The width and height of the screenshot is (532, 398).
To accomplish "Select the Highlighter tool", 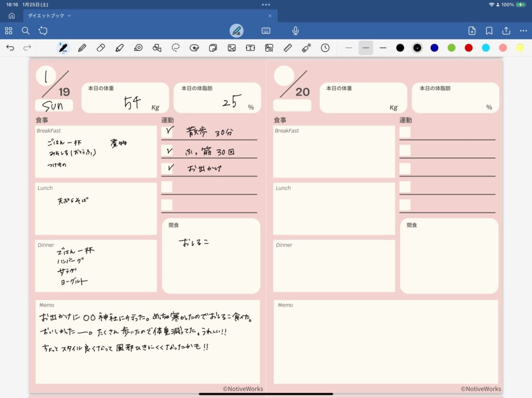I will pos(118,48).
